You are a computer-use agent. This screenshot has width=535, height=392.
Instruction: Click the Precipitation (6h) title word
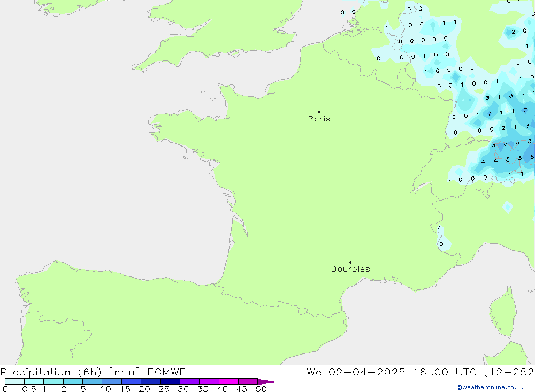click(x=51, y=372)
